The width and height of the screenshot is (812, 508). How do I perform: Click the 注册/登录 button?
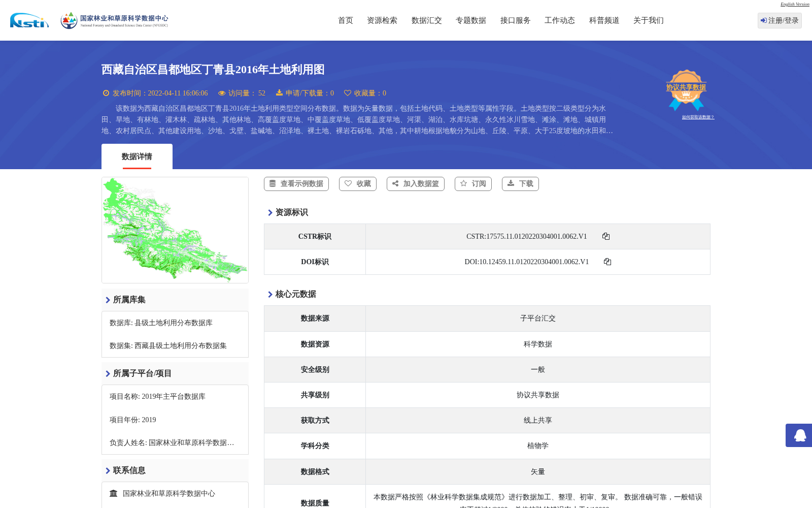click(780, 20)
